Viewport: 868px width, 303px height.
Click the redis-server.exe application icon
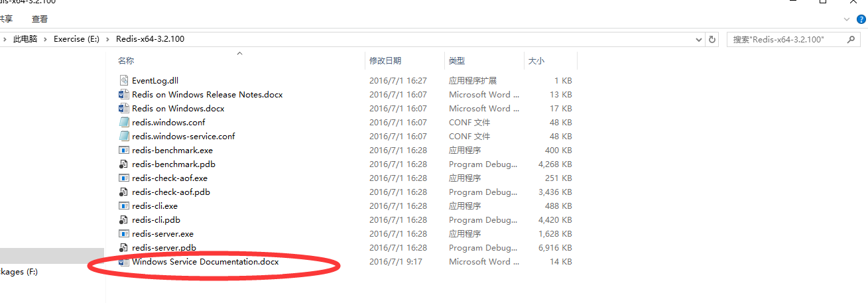[x=123, y=233]
